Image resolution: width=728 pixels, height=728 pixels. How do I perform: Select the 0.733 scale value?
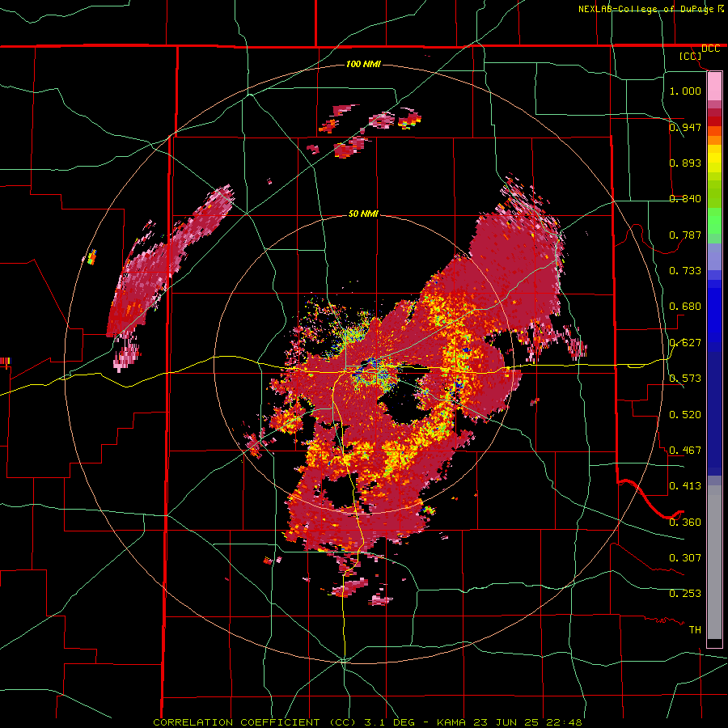pyautogui.click(x=685, y=271)
